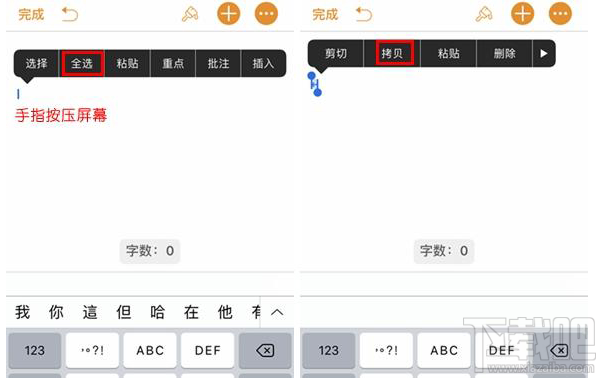603x378 pixels.
Task: Tap the 123 key on right keyboard
Action: [328, 350]
